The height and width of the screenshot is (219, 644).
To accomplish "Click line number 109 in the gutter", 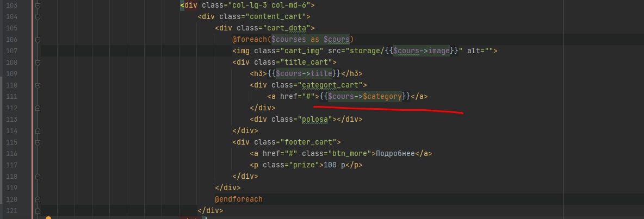I will pos(11,74).
